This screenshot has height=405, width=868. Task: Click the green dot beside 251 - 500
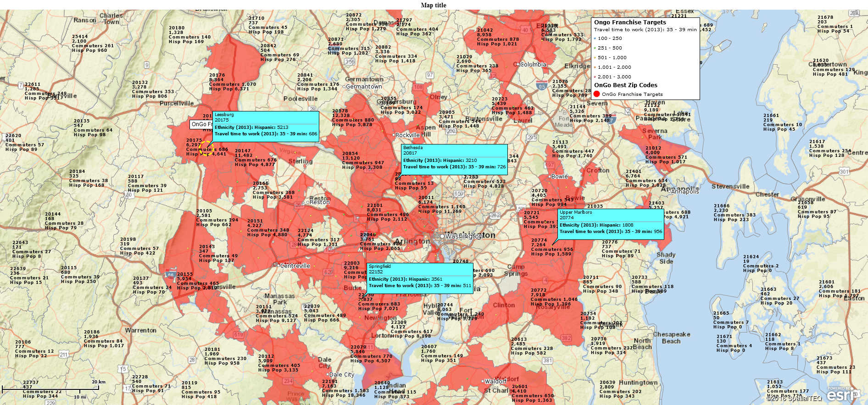[x=595, y=48]
